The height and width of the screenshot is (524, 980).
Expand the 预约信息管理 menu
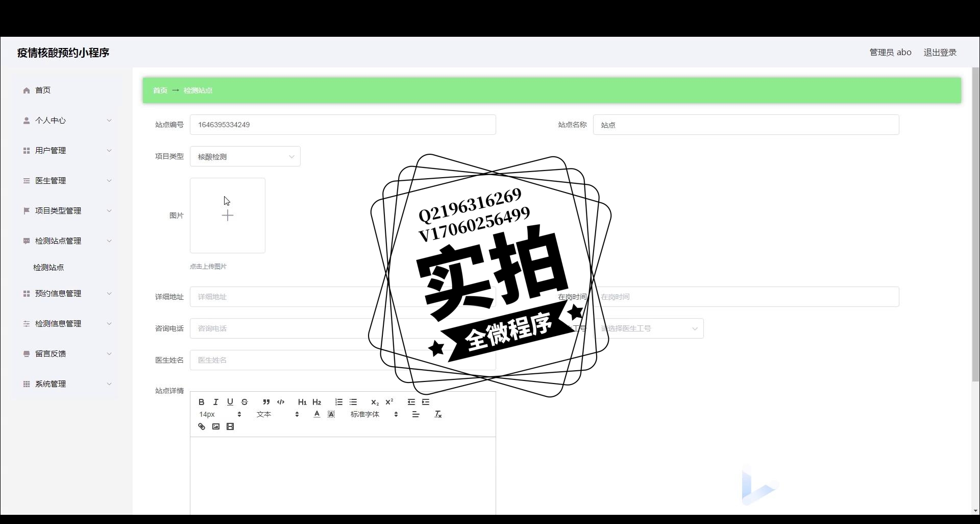66,293
